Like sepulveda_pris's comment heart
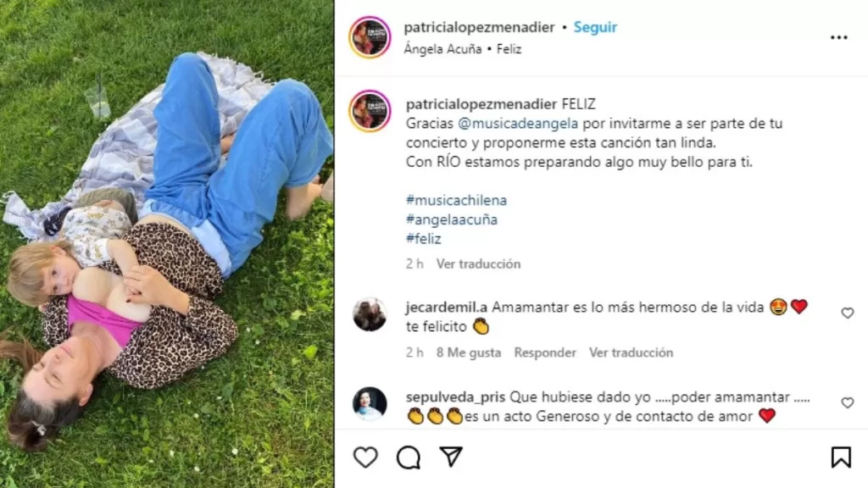Viewport: 868px width, 488px height. click(x=848, y=402)
